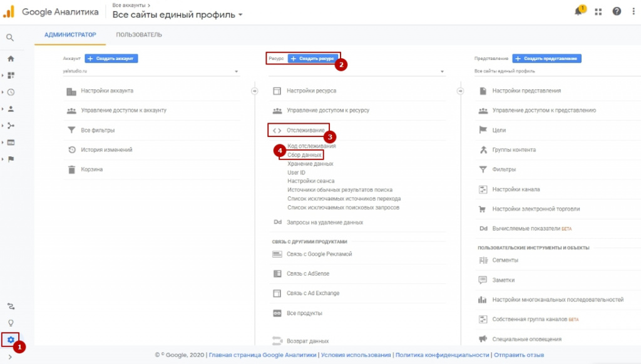Screen dimensions: 641x364
Task: Open the Help question mark icon
Action: point(617,11)
